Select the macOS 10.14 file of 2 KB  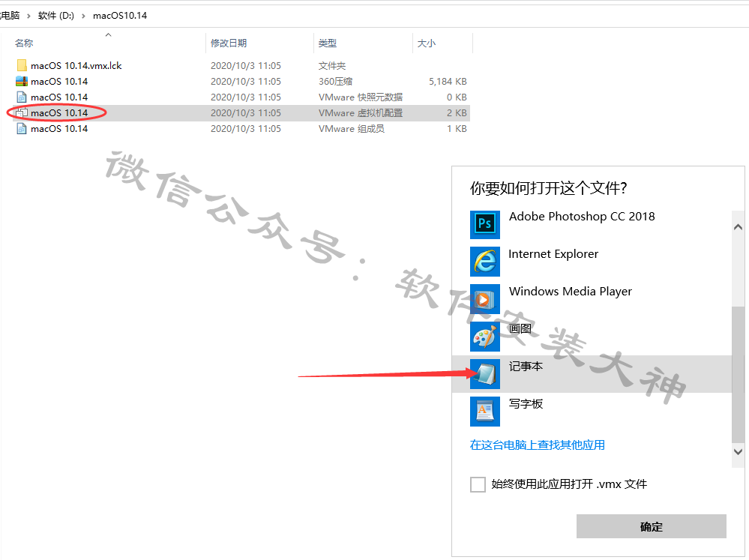[x=59, y=112]
